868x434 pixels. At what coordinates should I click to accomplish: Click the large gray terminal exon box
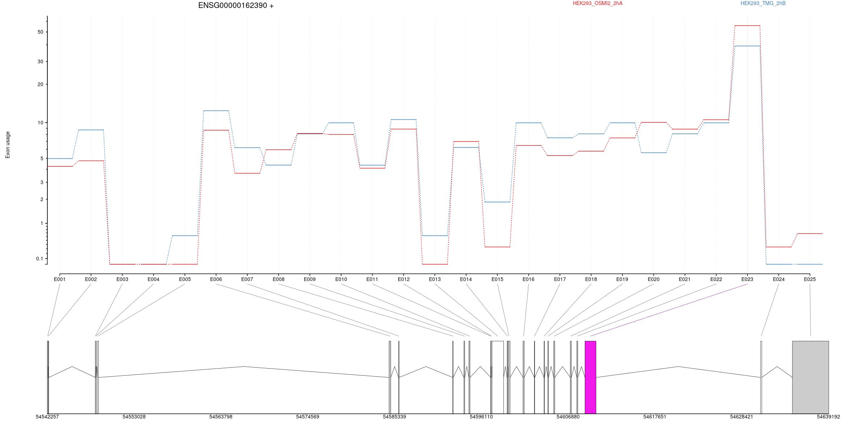coord(810,377)
